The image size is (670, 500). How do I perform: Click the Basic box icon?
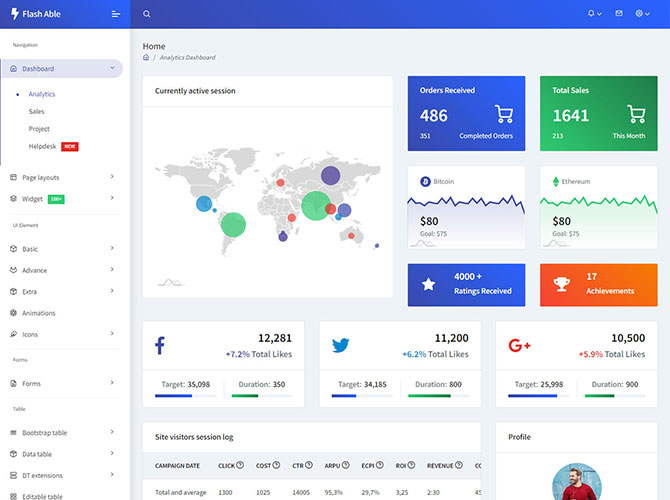click(x=13, y=248)
